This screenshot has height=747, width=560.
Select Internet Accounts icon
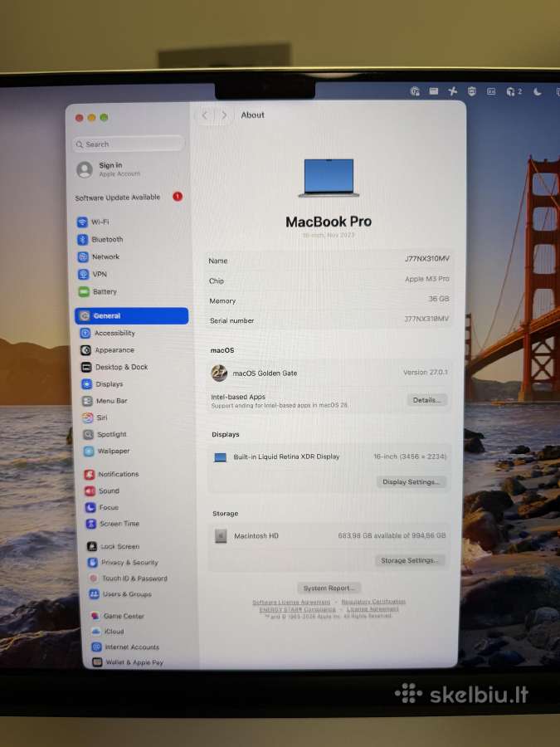[97, 647]
